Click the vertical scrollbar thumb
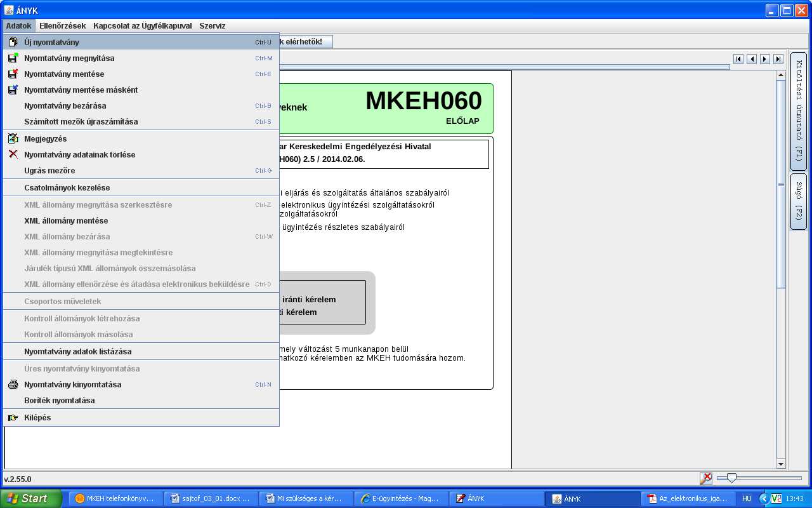The height and width of the screenshot is (508, 812). [781, 184]
